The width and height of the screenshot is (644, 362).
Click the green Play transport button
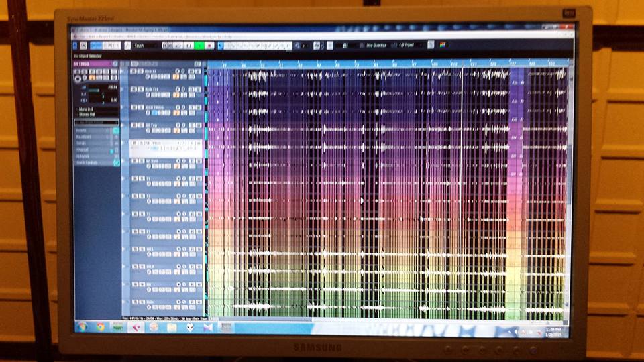pyautogui.click(x=199, y=46)
